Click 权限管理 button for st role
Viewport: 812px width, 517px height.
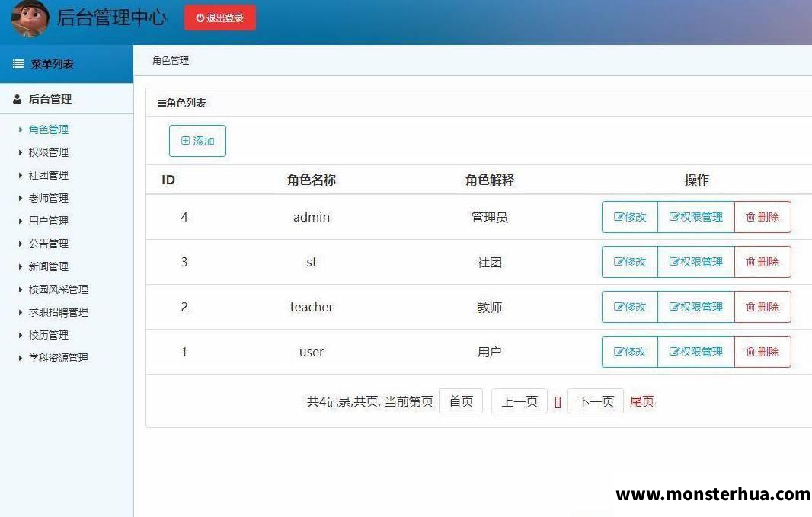coord(696,262)
